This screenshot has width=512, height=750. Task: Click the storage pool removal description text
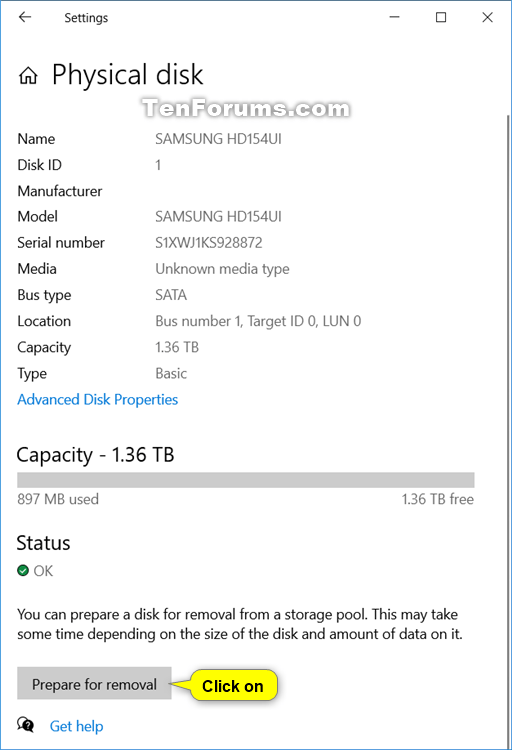coord(240,624)
